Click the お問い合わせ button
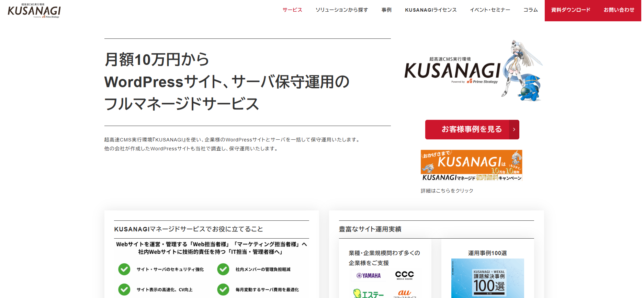Viewport: 644px width, 298px height. point(619,10)
